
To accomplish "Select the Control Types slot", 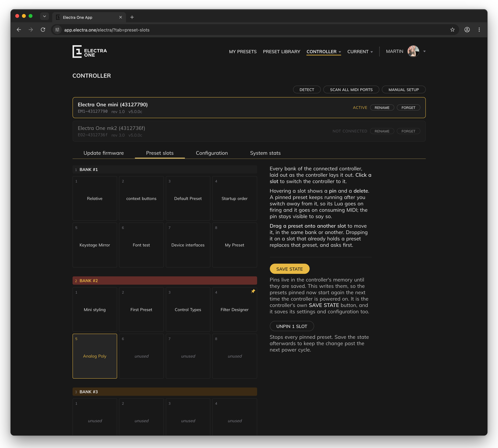I will pos(188,310).
